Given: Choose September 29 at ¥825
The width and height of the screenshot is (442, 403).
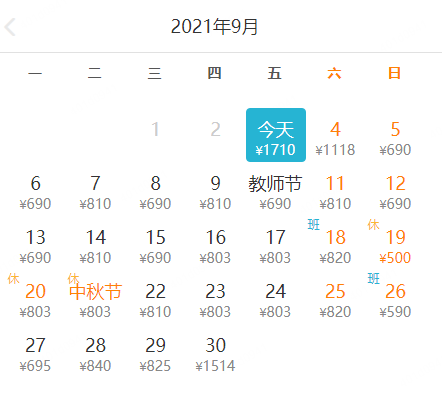Looking at the screenshot, I should coord(155,354).
